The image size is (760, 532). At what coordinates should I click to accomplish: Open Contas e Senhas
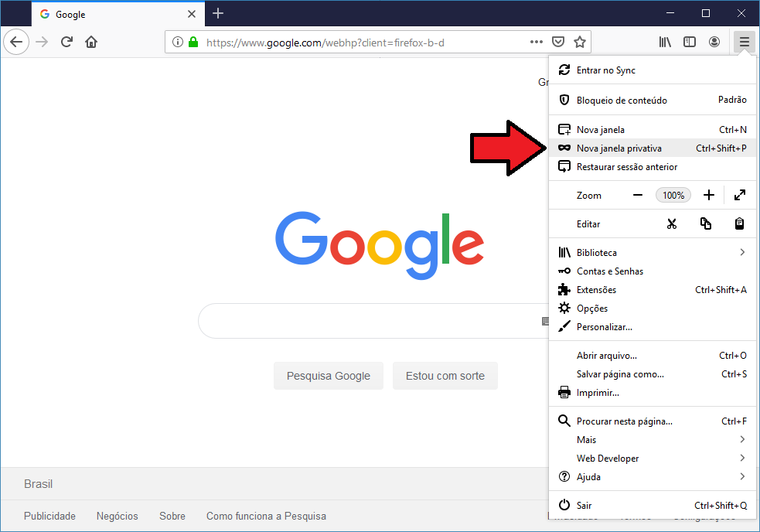[x=653, y=271]
